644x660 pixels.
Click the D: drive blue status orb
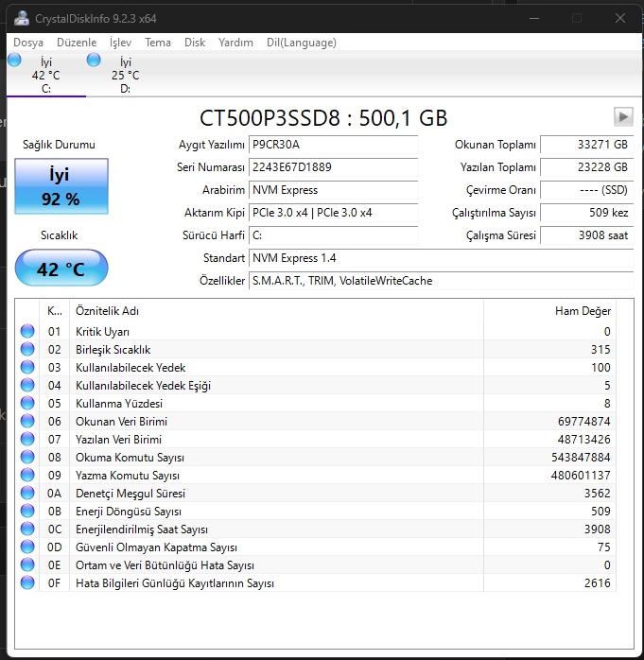(94, 60)
